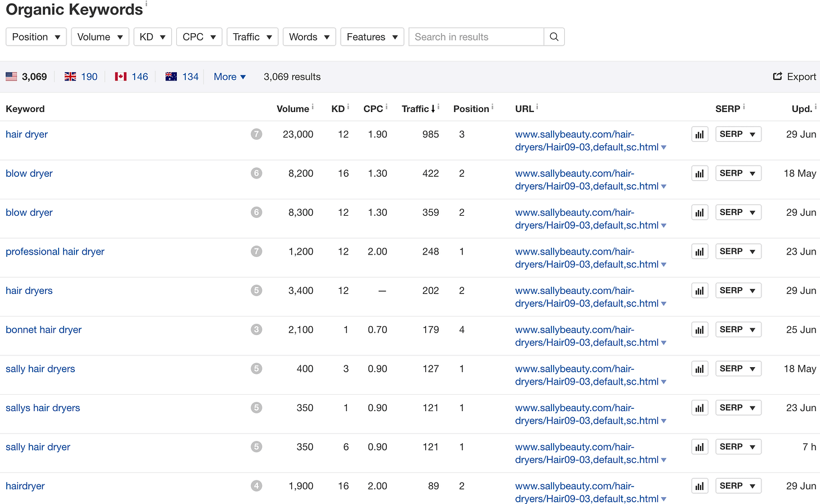Screen dimensions: 820x504
Task: Open the sally hair dryers keyword link
Action: coord(40,369)
